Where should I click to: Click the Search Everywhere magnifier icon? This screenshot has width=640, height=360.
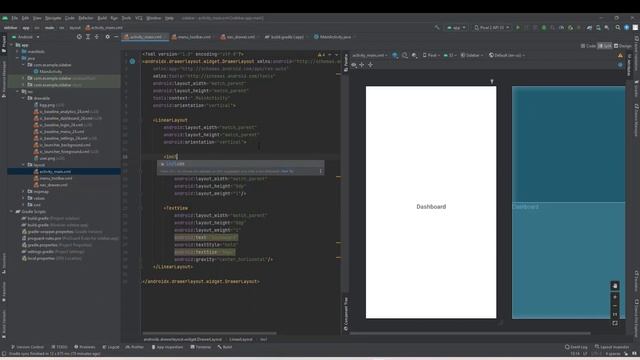click(x=618, y=27)
